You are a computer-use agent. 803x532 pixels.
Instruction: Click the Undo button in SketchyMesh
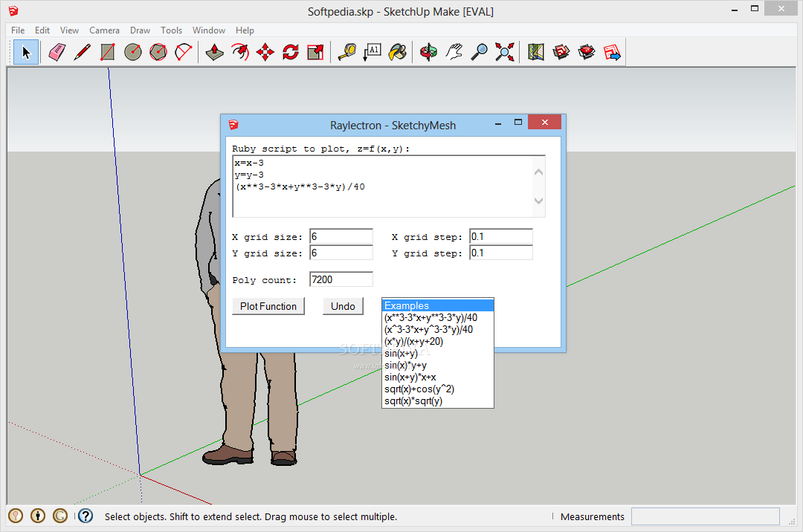click(x=343, y=306)
